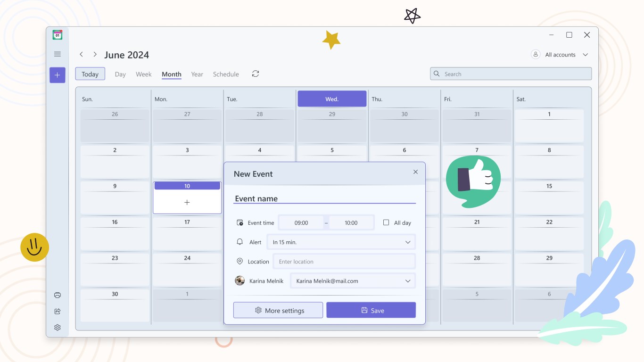Screen dimensions: 644x362
Task: Select June 16 on the calendar
Action: pyautogui.click(x=115, y=233)
